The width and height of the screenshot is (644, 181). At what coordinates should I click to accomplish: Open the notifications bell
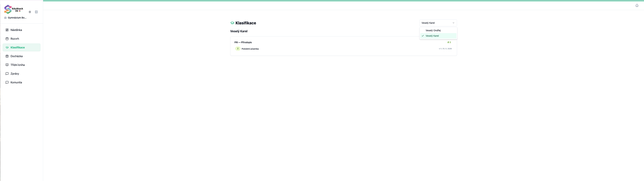tap(637, 6)
